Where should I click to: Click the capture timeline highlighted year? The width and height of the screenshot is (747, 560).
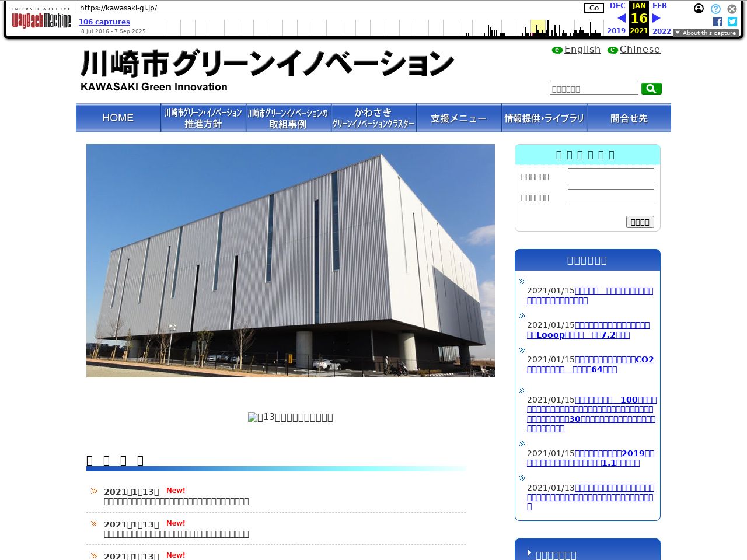[537, 27]
